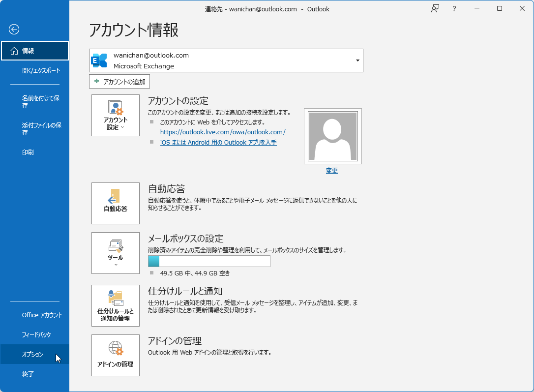This screenshot has width=534, height=392.
Task: Click the profile photo placeholder
Action: [x=333, y=136]
